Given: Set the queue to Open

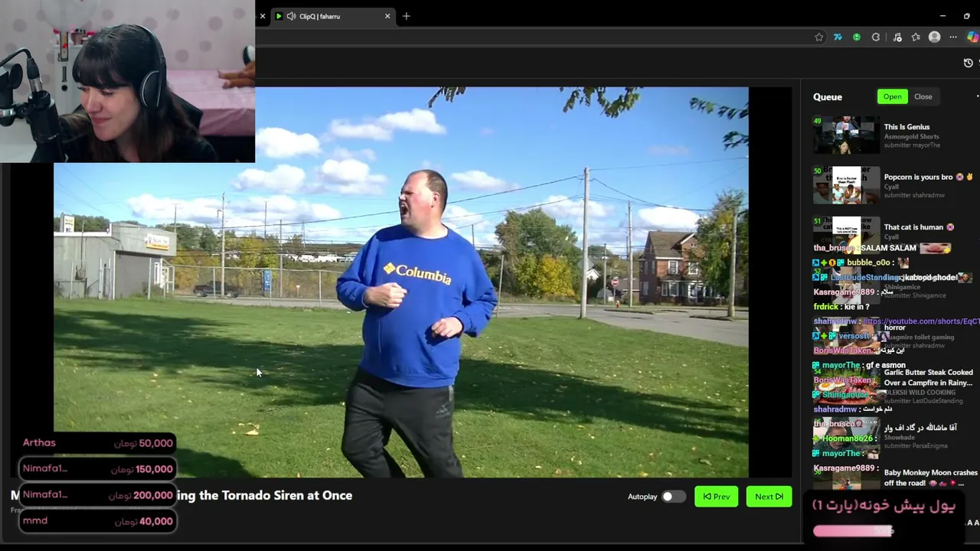Looking at the screenshot, I should (892, 96).
